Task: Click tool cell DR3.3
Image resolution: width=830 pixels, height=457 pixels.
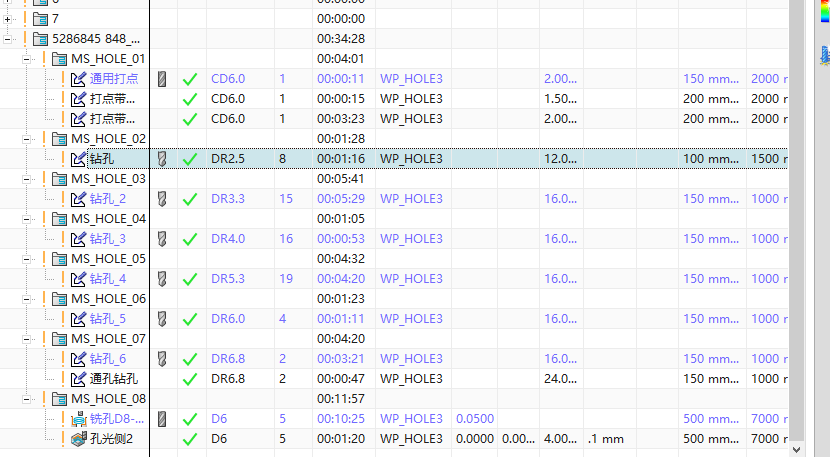Action: tap(228, 199)
